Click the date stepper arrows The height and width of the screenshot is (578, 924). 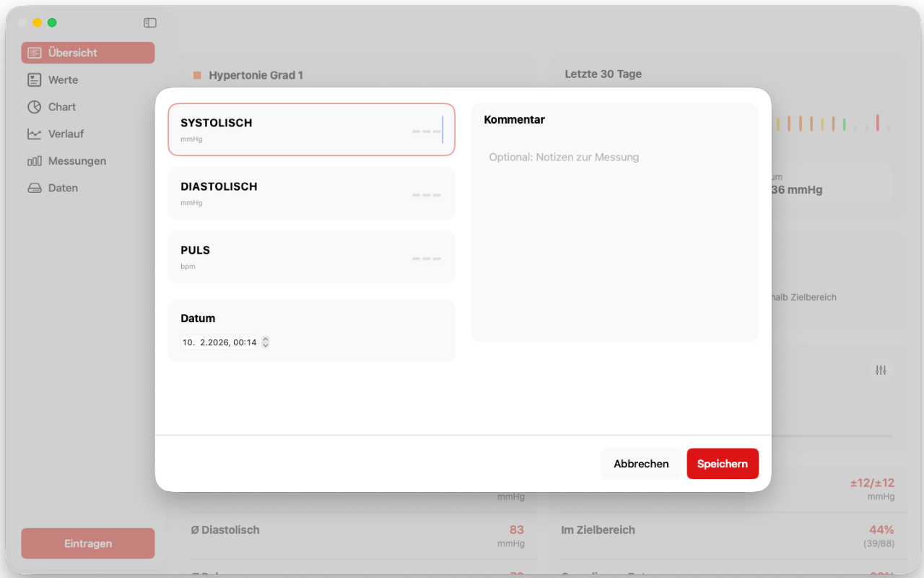pyautogui.click(x=266, y=342)
